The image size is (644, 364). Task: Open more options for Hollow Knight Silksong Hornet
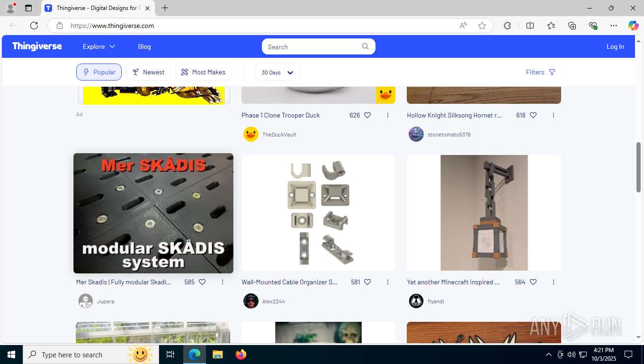(554, 115)
